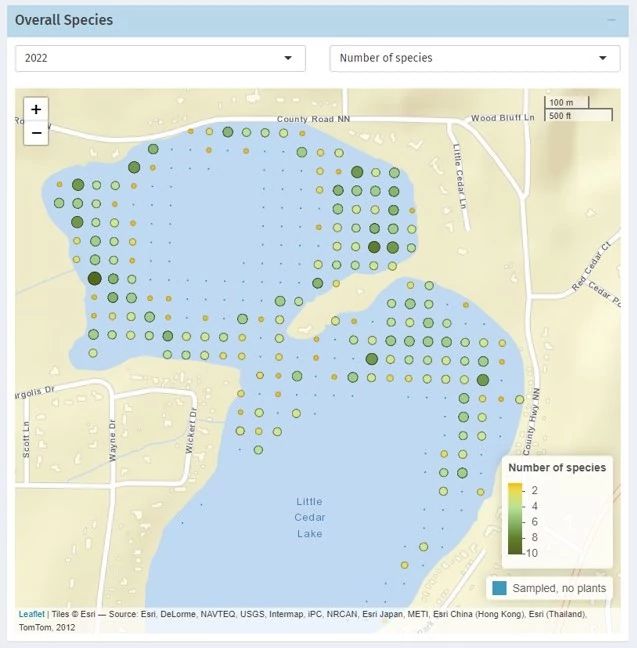Image resolution: width=637 pixels, height=648 pixels.
Task: Click the Scott Ln street label
Action: point(27,436)
